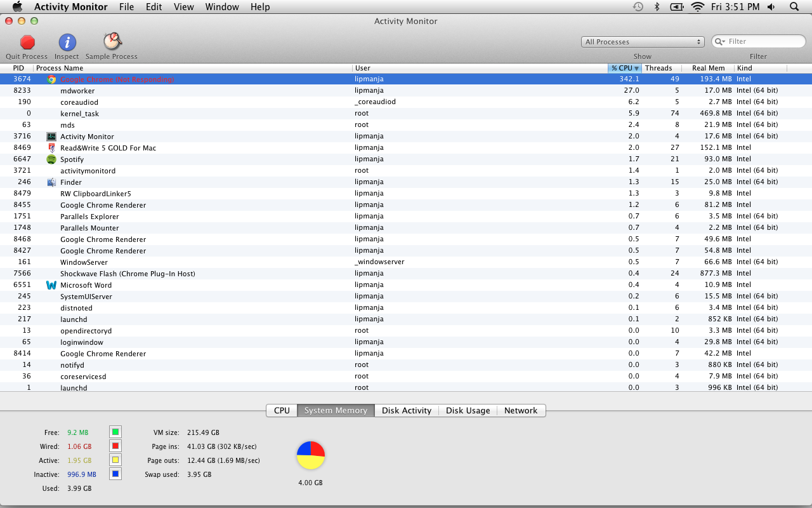Select the SystemUIServer process row
This screenshot has width=812, height=508.
click(x=406, y=297)
